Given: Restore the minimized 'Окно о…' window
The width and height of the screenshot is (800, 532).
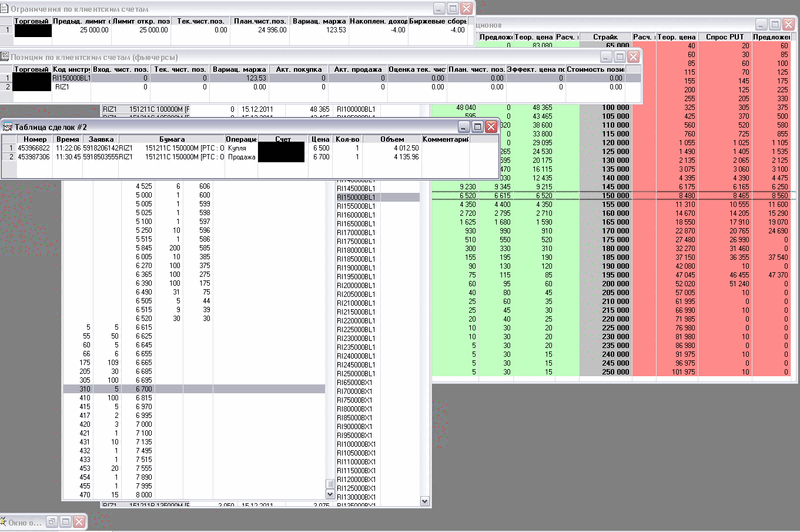Looking at the screenshot, I should (52, 522).
